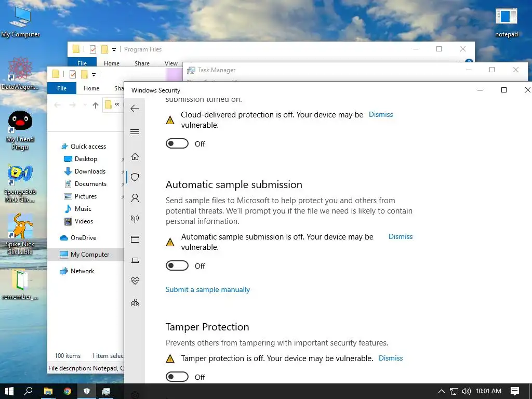The height and width of the screenshot is (399, 532).
Task: Open the Windows Security hamburger menu
Action: coord(135,131)
